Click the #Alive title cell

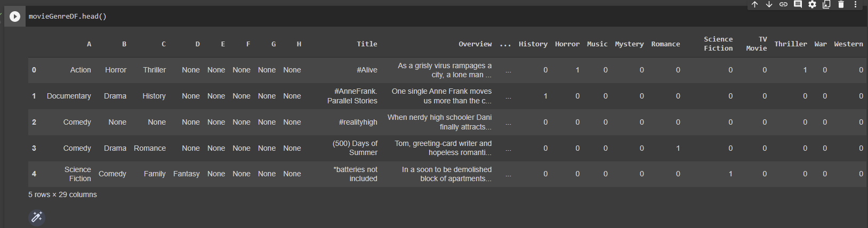click(367, 70)
